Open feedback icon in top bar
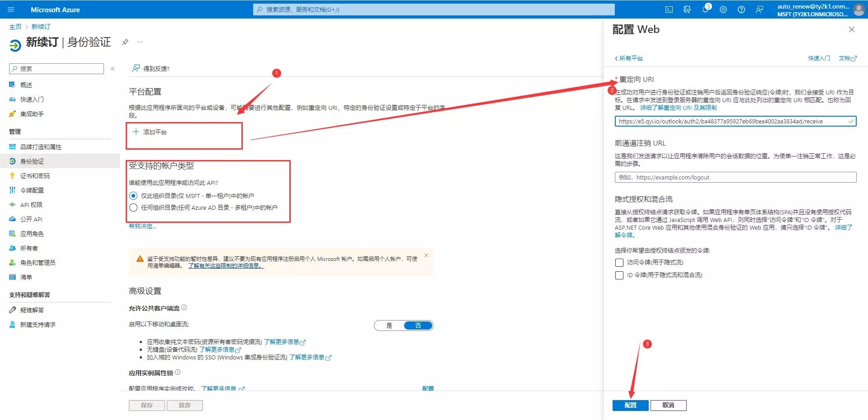The width and height of the screenshot is (868, 420). coord(759,9)
